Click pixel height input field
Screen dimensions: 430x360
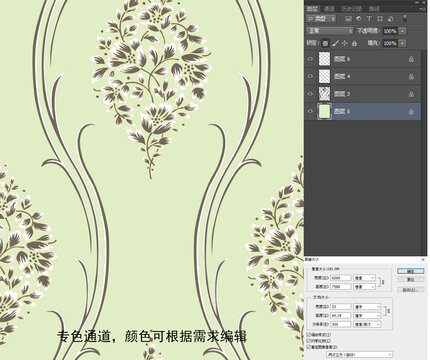(x=341, y=287)
